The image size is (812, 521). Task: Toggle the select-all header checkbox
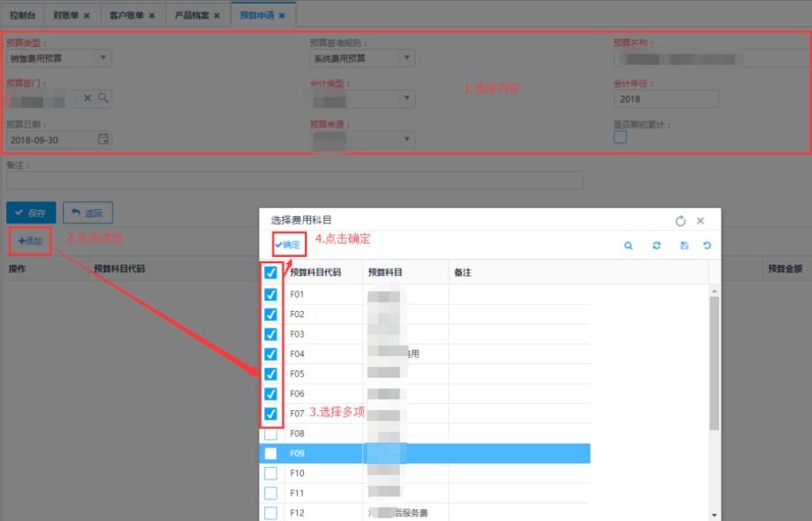click(x=271, y=272)
